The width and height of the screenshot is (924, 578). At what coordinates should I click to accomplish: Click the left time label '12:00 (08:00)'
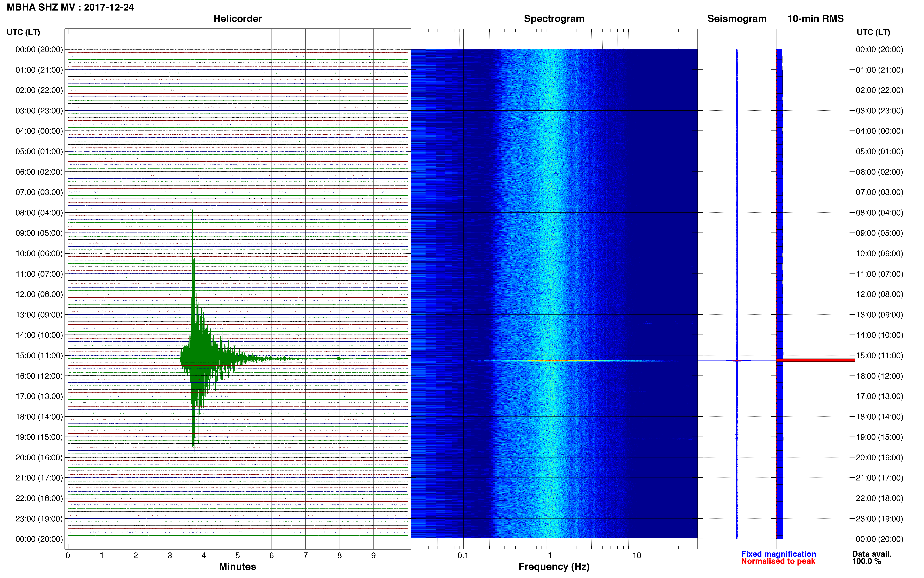(x=39, y=294)
